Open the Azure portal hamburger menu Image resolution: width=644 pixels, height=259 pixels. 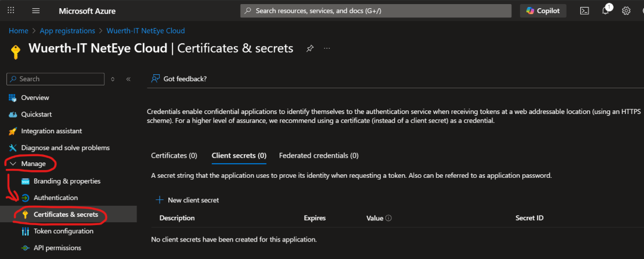[x=36, y=11]
